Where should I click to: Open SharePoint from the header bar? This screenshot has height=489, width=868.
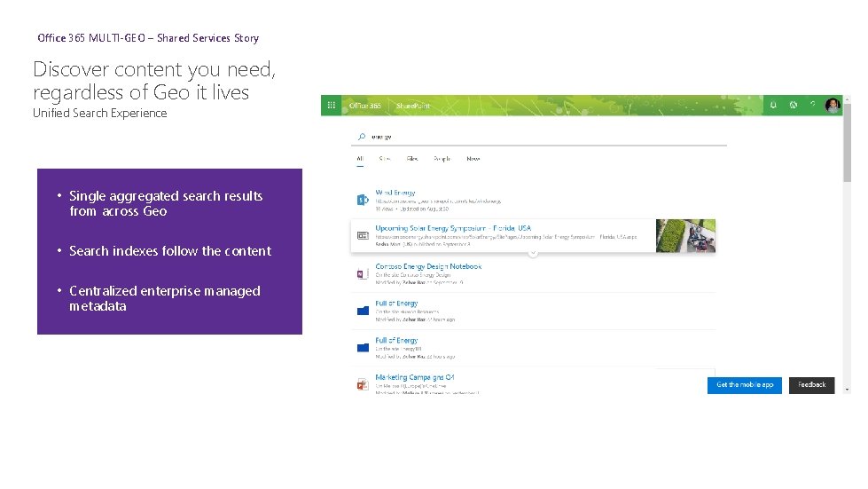tap(413, 106)
